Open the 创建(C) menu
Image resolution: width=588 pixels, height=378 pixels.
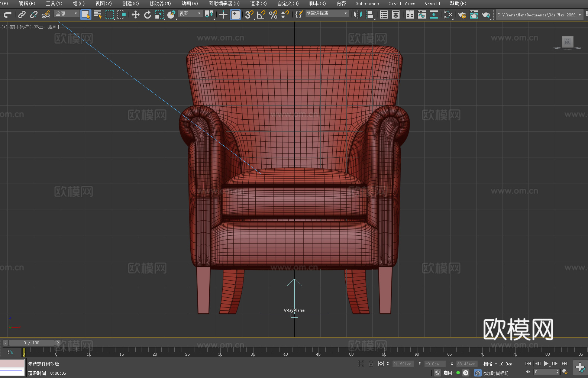pyautogui.click(x=130, y=3)
